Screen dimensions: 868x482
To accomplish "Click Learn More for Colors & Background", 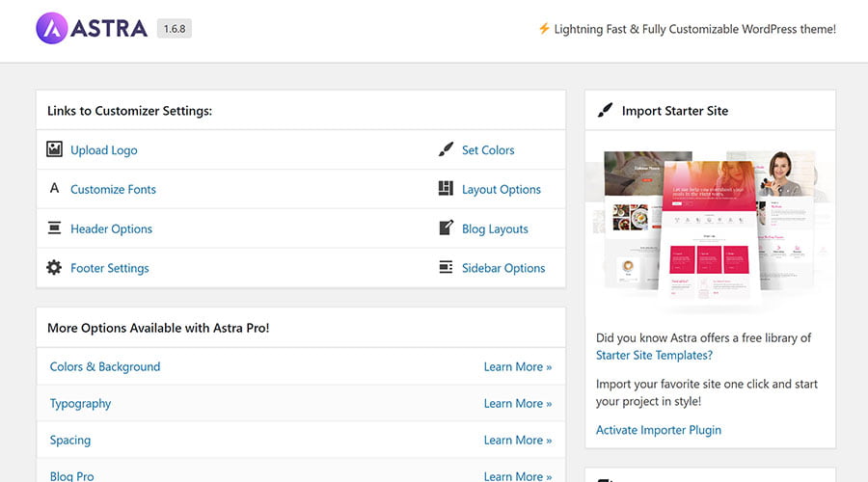I will tap(518, 367).
